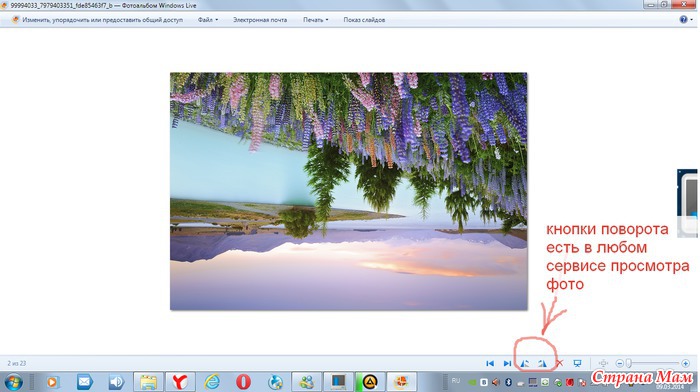This screenshot has width=700, height=392.
Task: Open the AIMP player taskbar icon
Action: pos(370,382)
